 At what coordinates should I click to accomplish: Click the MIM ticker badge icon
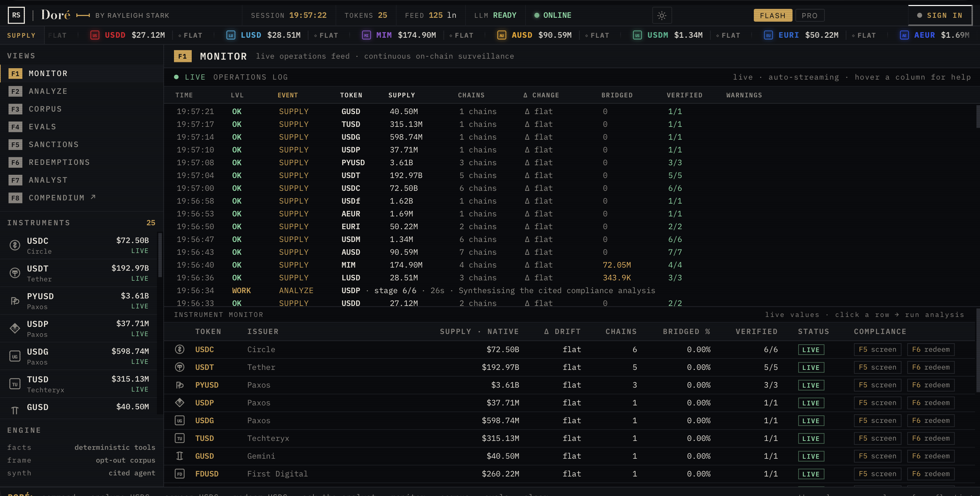(x=366, y=36)
